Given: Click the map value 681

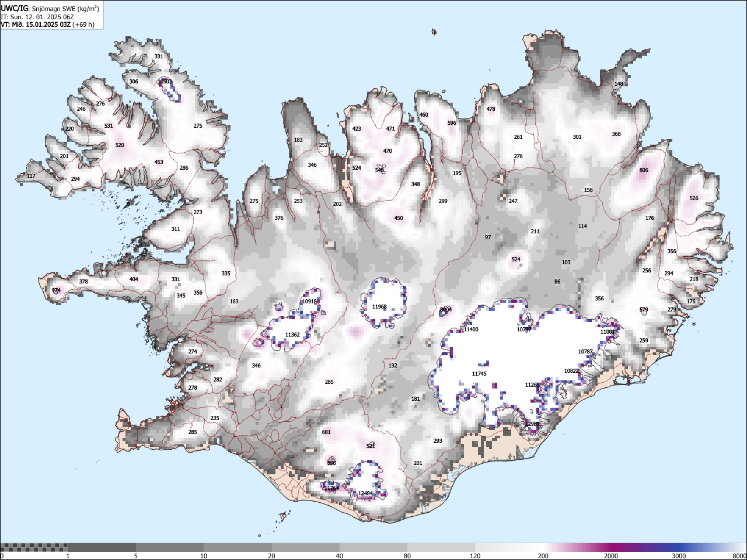Looking at the screenshot, I should (326, 432).
